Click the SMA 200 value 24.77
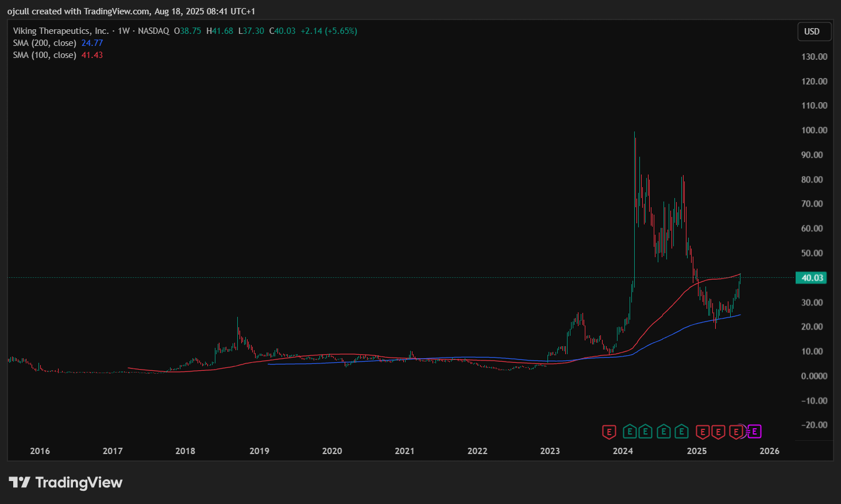This screenshot has width=841, height=504. pos(92,43)
